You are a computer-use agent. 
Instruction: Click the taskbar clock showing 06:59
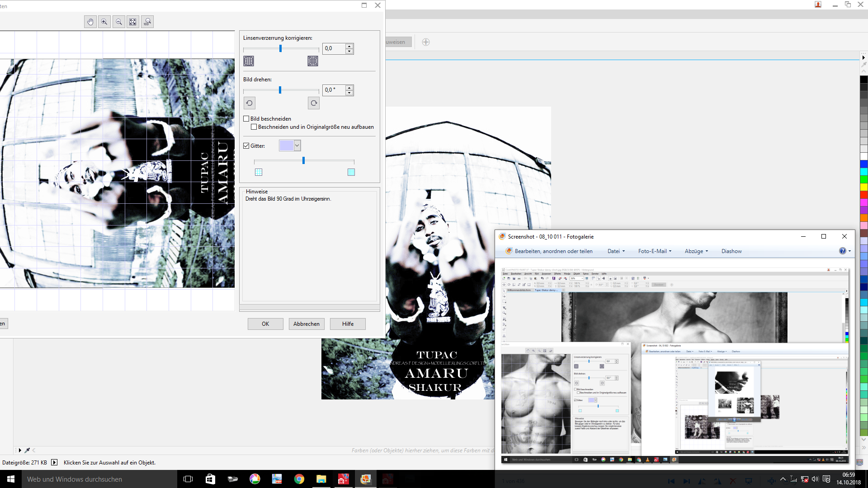pyautogui.click(x=849, y=479)
